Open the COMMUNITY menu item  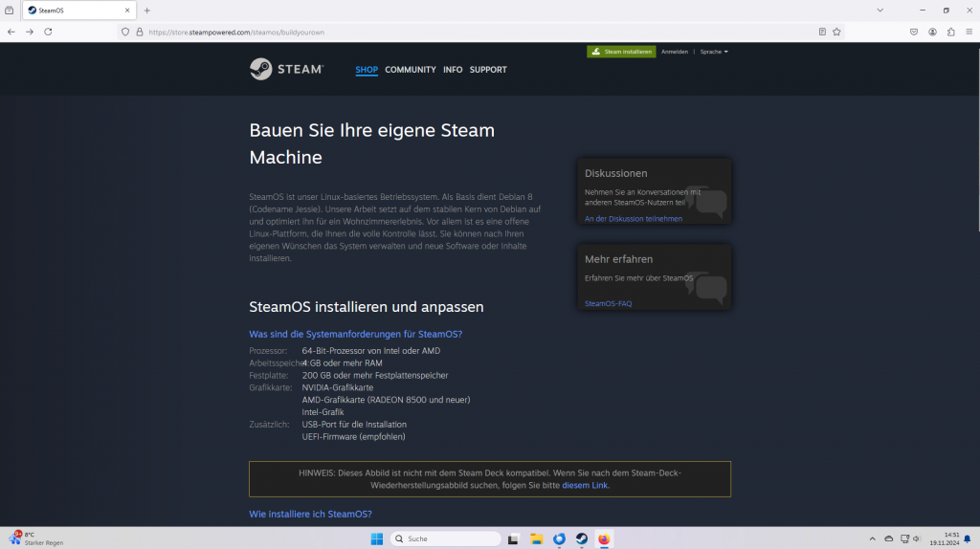410,70
